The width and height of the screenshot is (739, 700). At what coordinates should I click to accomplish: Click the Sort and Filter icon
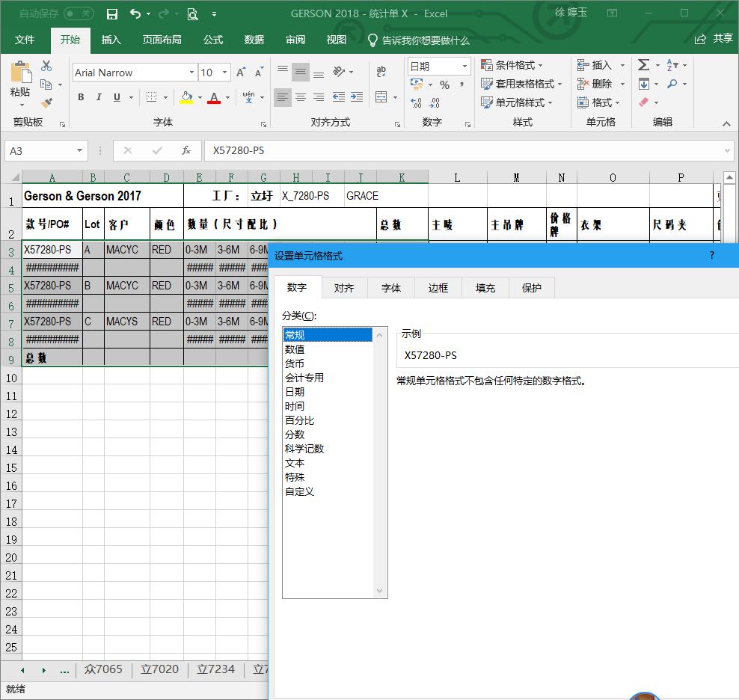pyautogui.click(x=672, y=65)
